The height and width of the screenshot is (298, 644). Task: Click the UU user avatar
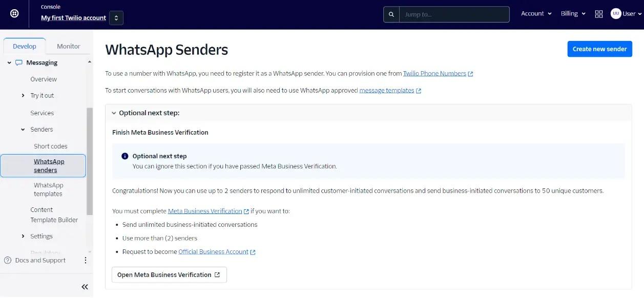coord(616,13)
